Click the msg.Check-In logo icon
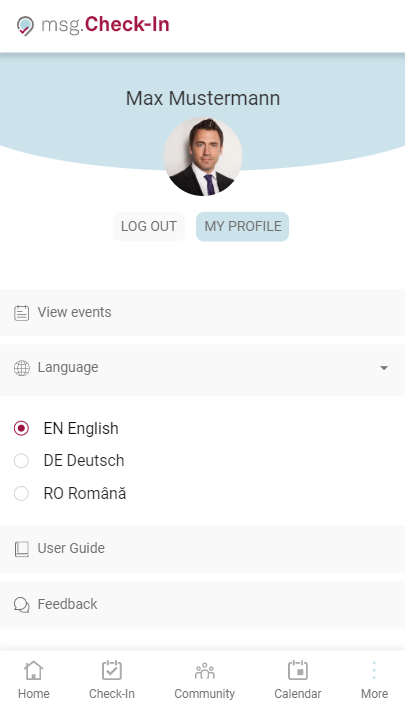Viewport: 405px width, 714px height. coord(25,26)
